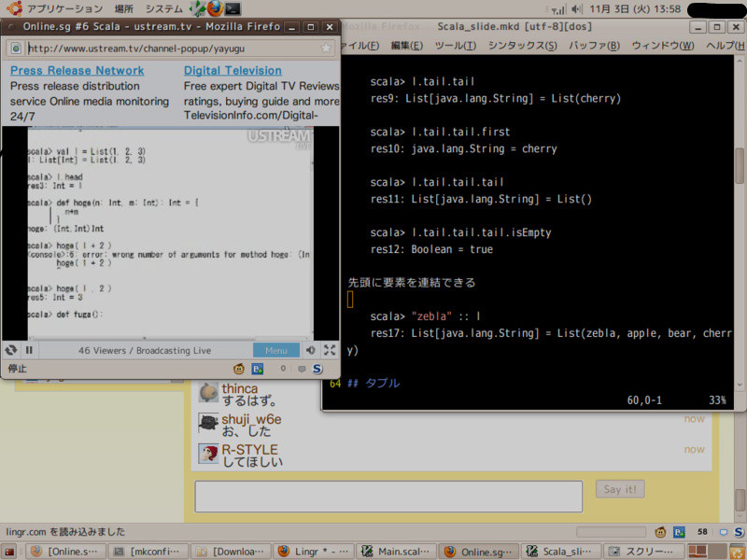Click the date and time clock
The width and height of the screenshot is (747, 560).
[635, 8]
